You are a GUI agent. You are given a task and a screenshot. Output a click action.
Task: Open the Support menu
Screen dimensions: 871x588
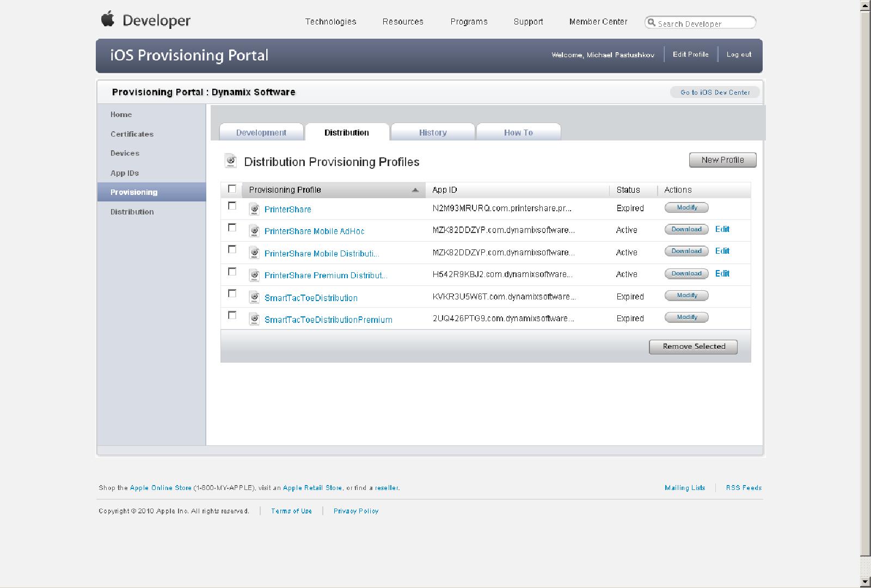pyautogui.click(x=528, y=22)
